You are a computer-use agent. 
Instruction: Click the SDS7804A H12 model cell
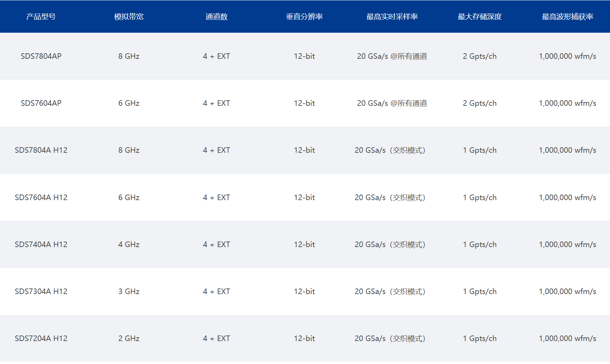click(41, 150)
